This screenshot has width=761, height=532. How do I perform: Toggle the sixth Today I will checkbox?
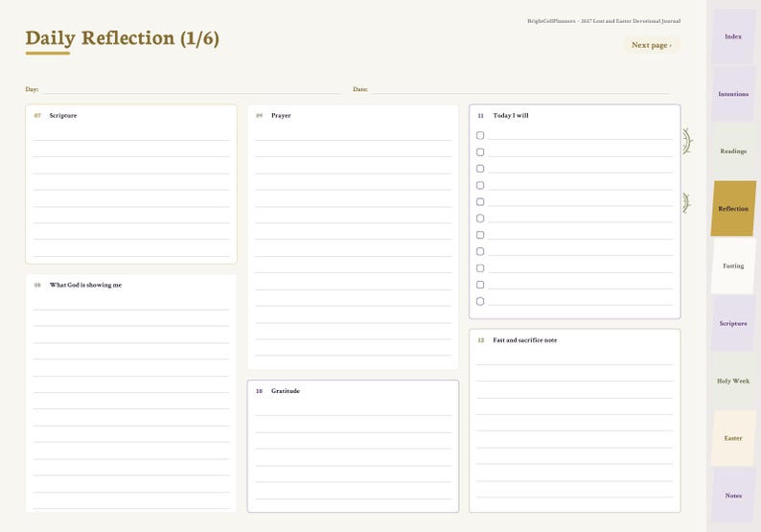[480, 219]
